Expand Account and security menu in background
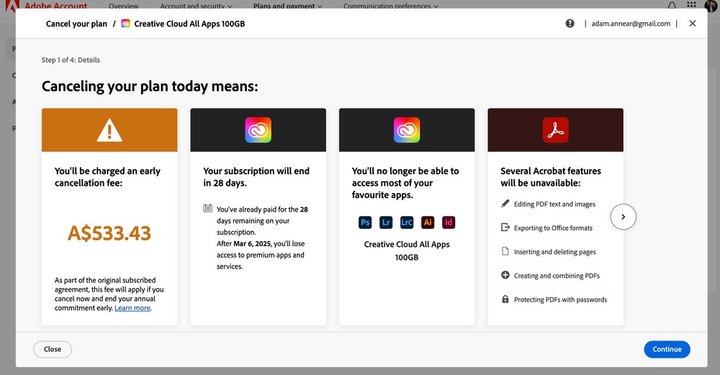This screenshot has height=375, width=720. pyautogui.click(x=196, y=6)
